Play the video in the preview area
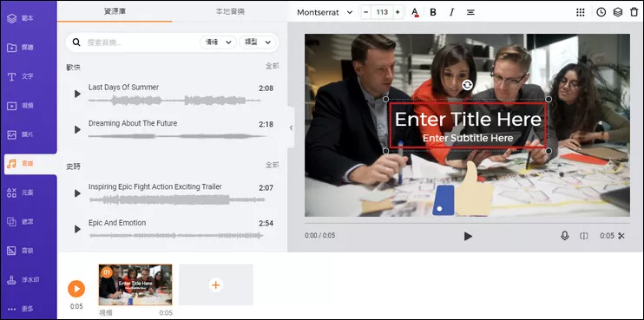644x320 pixels. coord(468,236)
